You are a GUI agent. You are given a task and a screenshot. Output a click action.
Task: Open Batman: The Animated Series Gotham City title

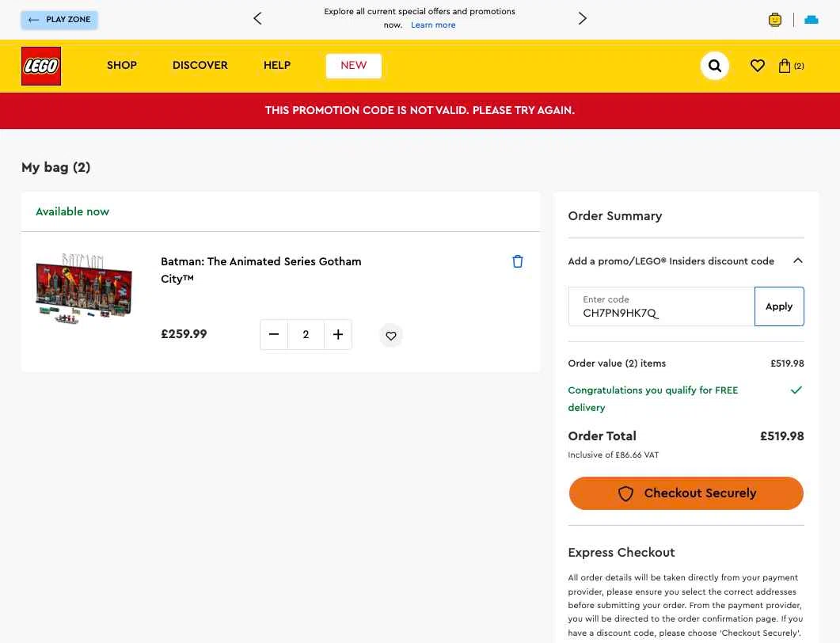(x=261, y=269)
